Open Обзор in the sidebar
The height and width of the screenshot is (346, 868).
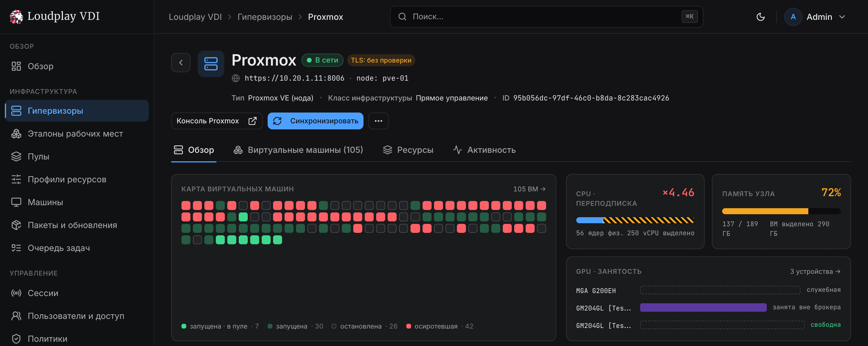point(77,66)
